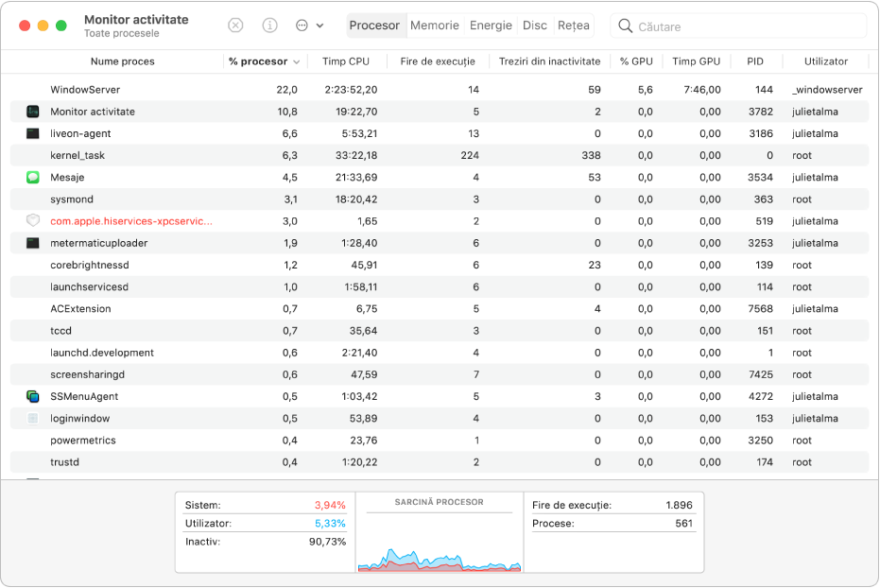Click the Monitor activitate app icon in list
This screenshot has height=588, width=880.
[33, 112]
